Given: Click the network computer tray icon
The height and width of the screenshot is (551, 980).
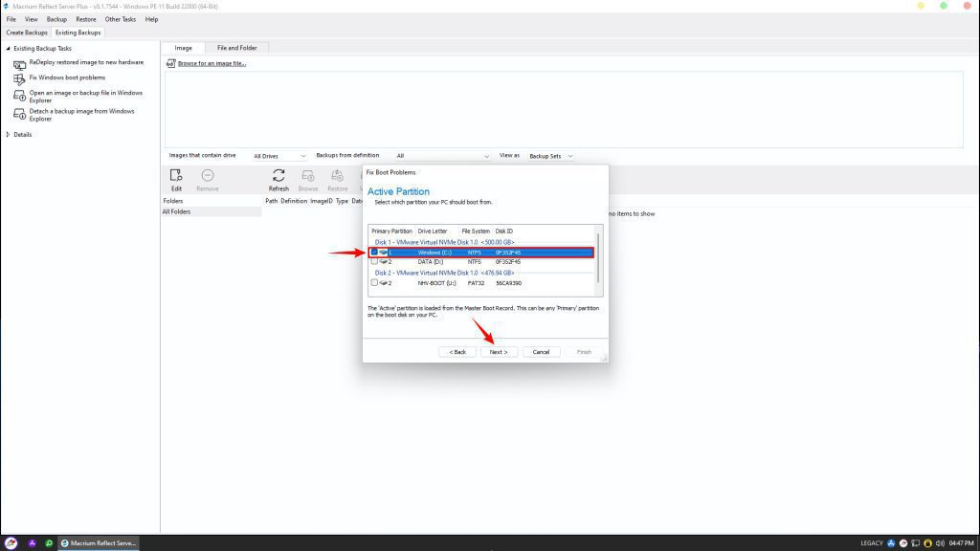Looking at the screenshot, I should (916, 543).
